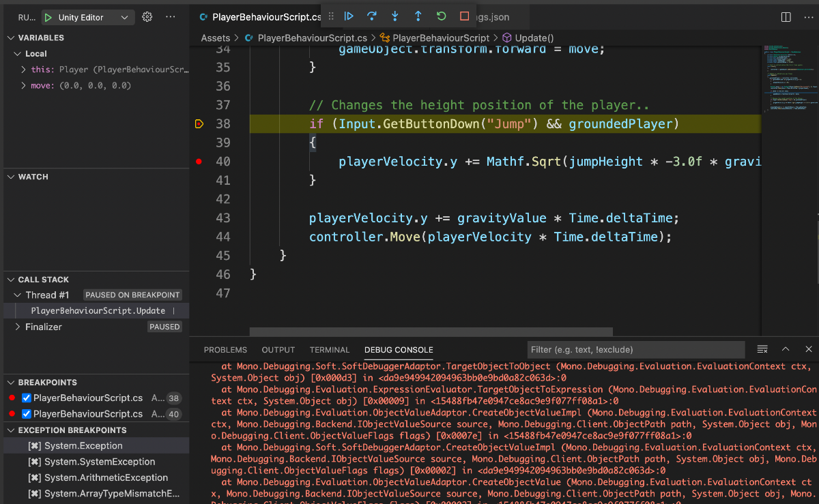Collapse the VARIABLES section

10,38
